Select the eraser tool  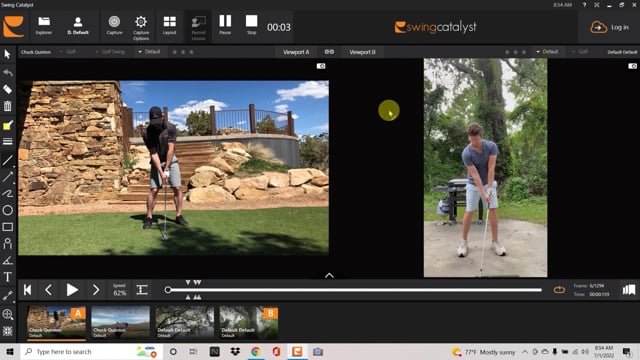(7, 89)
